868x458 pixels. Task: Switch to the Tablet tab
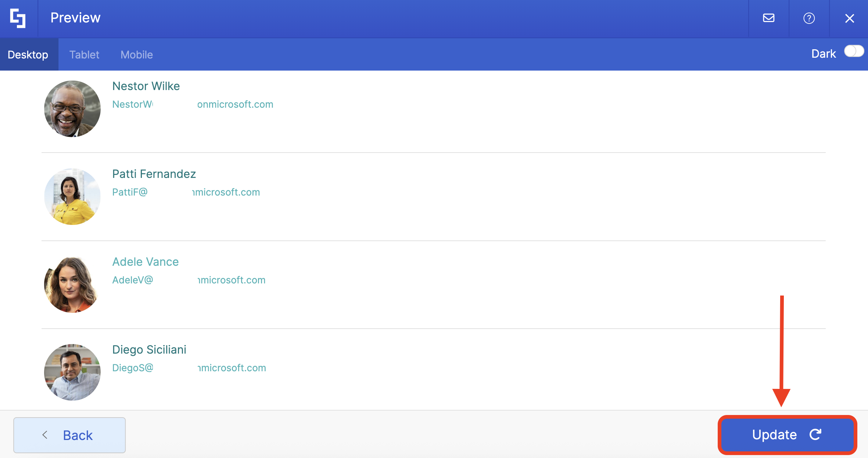[x=84, y=55]
